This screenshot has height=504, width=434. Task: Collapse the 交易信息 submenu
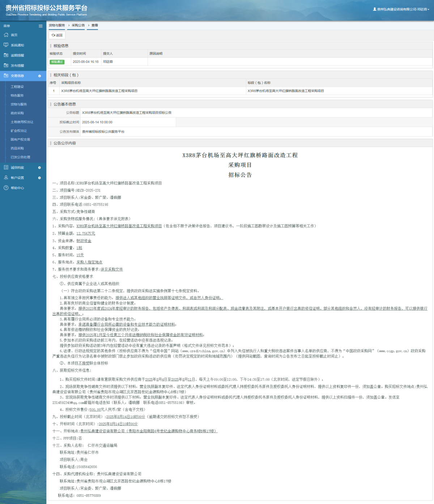coord(40,76)
